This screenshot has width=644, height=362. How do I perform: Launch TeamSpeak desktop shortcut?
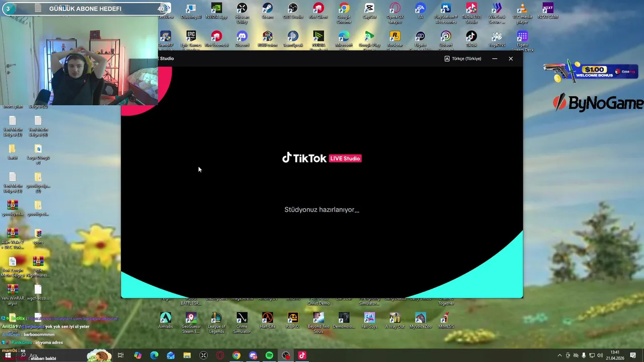click(x=293, y=40)
